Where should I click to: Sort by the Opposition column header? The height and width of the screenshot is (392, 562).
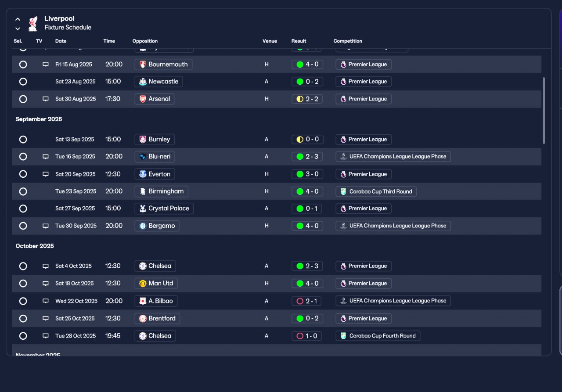point(145,41)
